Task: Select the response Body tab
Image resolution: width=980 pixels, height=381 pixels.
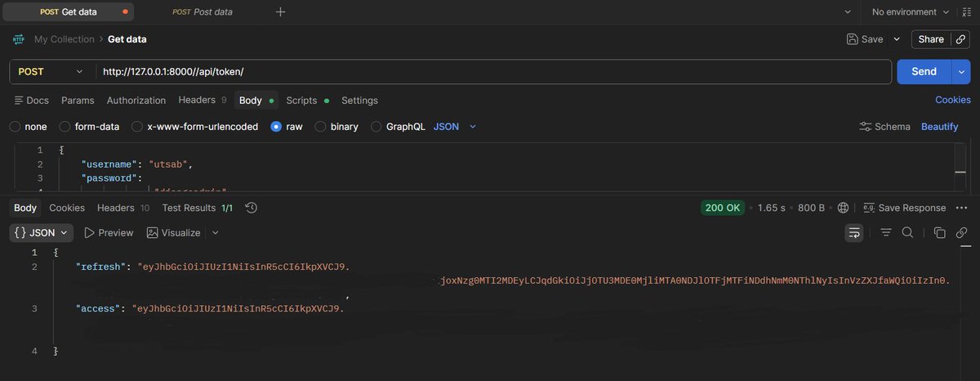Action: tap(25, 208)
